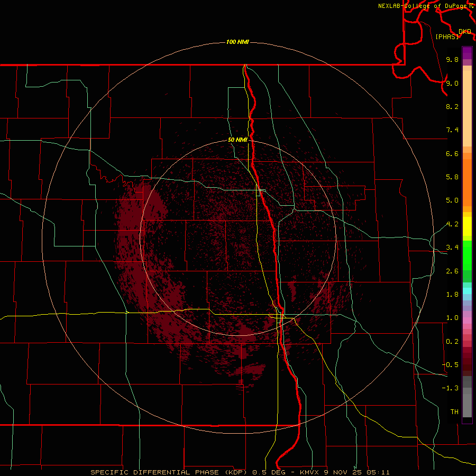Click the -1.3 scale value
The image size is (476, 476).
(x=450, y=388)
